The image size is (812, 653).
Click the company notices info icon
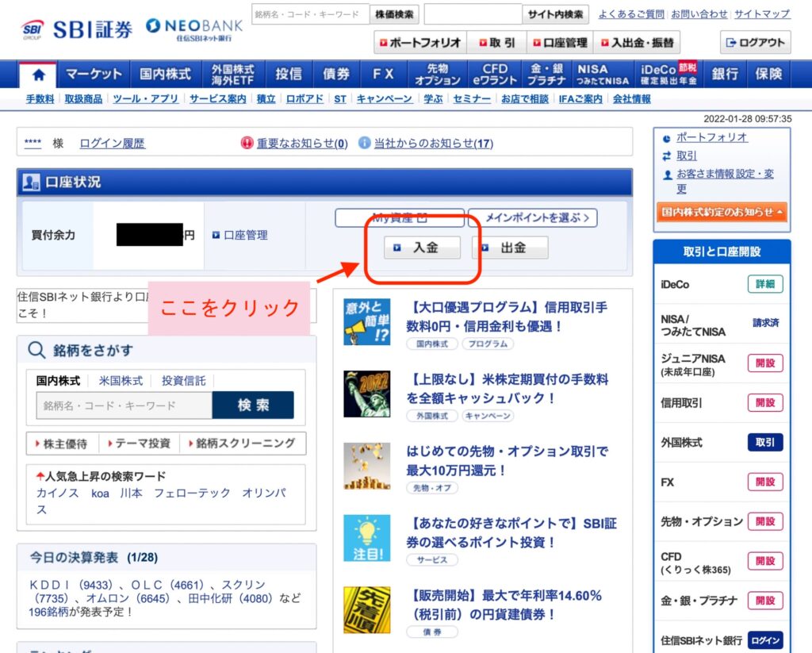pyautogui.click(x=365, y=143)
